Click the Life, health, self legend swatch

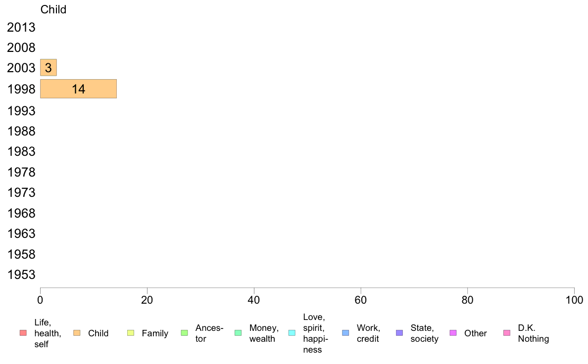pos(23,333)
